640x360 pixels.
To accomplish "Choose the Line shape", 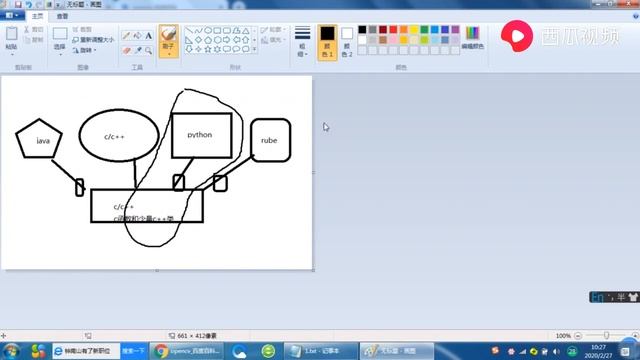I will pyautogui.click(x=189, y=31).
